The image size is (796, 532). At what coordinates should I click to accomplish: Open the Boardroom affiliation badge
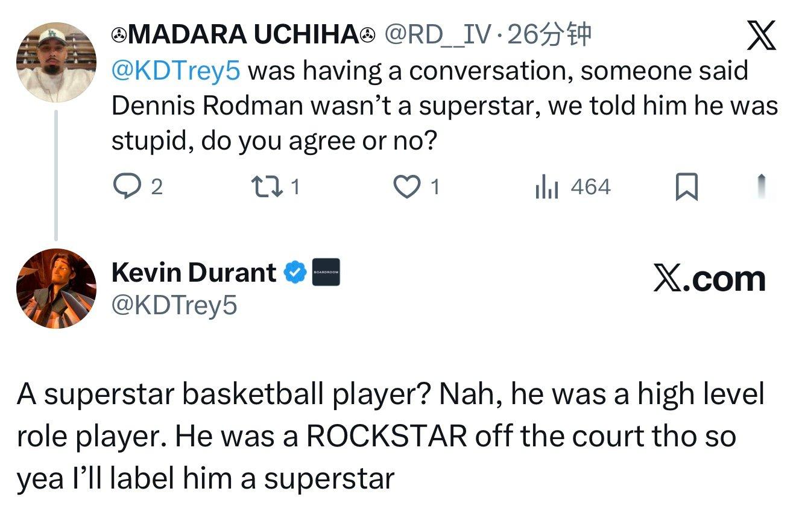326,273
